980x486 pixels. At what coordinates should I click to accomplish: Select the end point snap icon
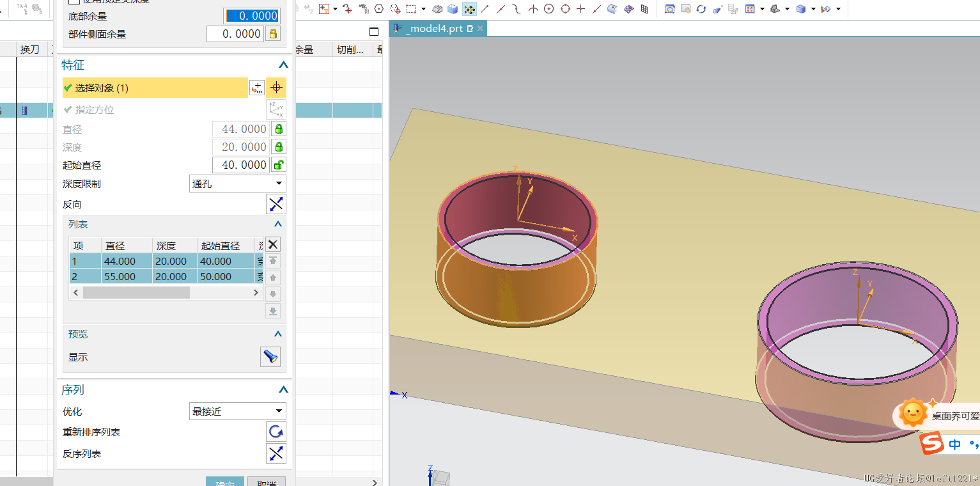coord(485,9)
